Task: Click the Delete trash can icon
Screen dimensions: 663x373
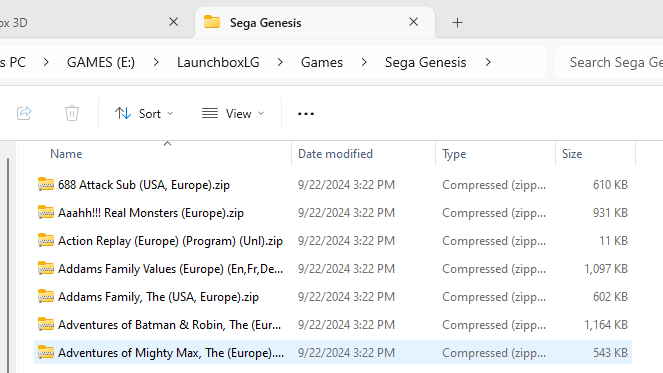Action: 72,113
